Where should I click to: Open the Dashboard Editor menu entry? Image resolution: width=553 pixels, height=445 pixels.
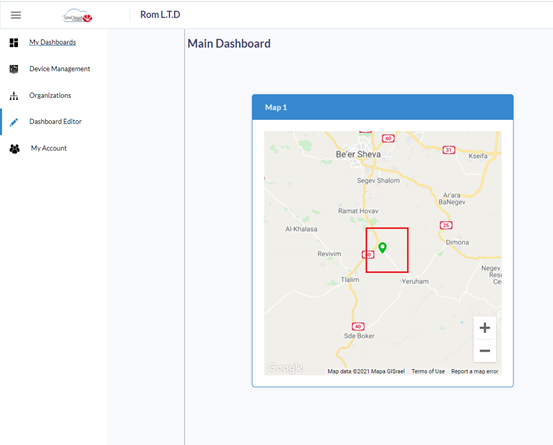coord(55,121)
